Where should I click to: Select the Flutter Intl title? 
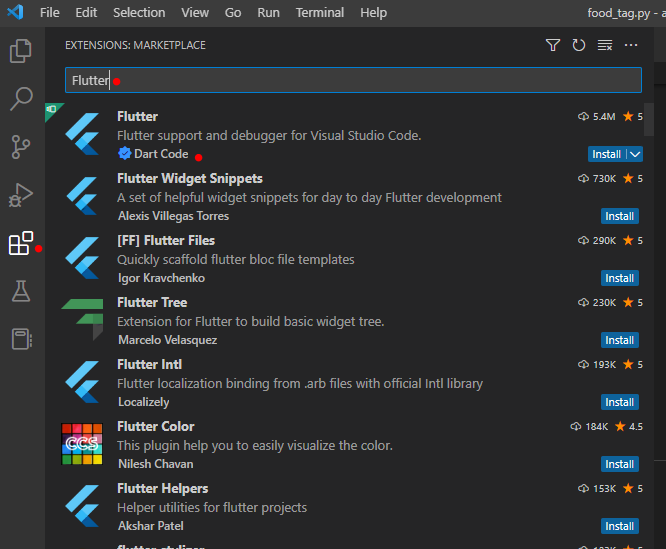point(150,364)
